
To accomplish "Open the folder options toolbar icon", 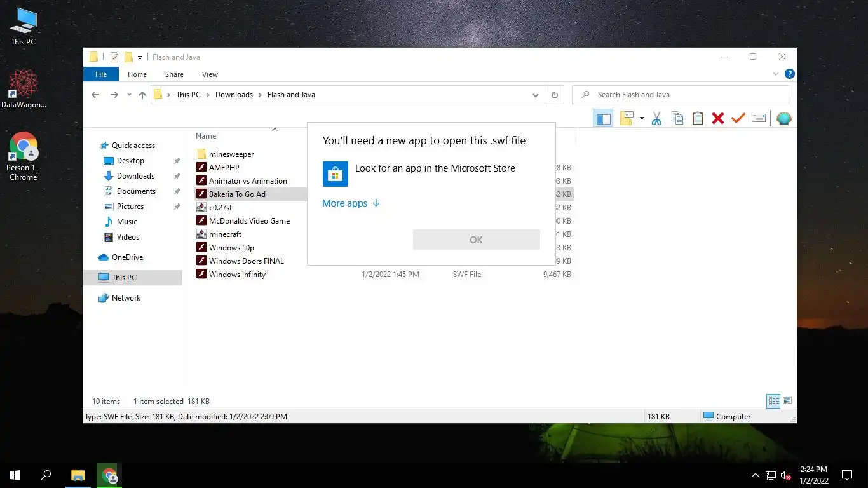I will click(627, 118).
